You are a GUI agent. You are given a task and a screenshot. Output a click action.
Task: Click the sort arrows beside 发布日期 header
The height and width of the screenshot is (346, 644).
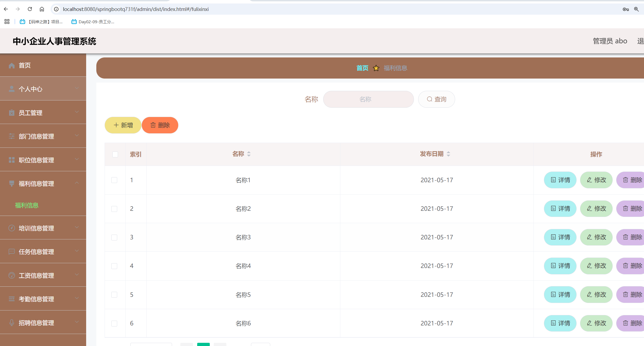coord(448,154)
